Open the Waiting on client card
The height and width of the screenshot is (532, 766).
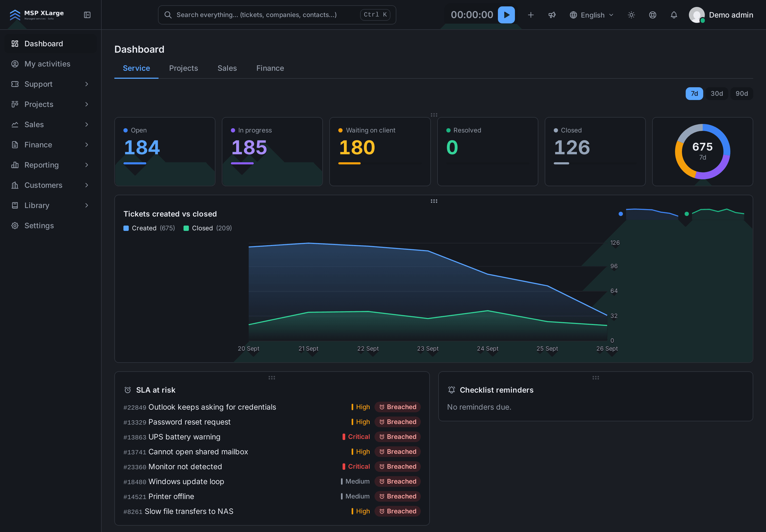click(x=380, y=151)
